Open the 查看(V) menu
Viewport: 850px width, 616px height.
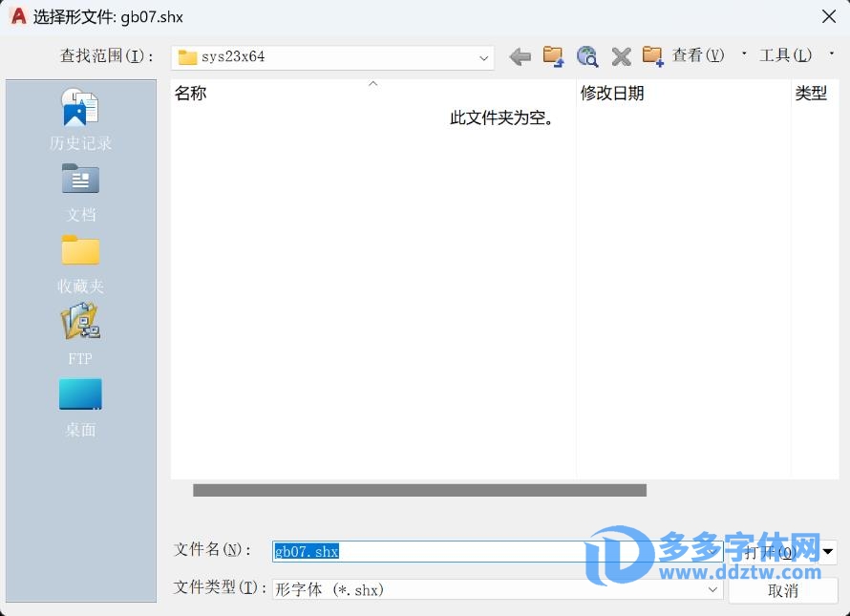pyautogui.click(x=705, y=55)
